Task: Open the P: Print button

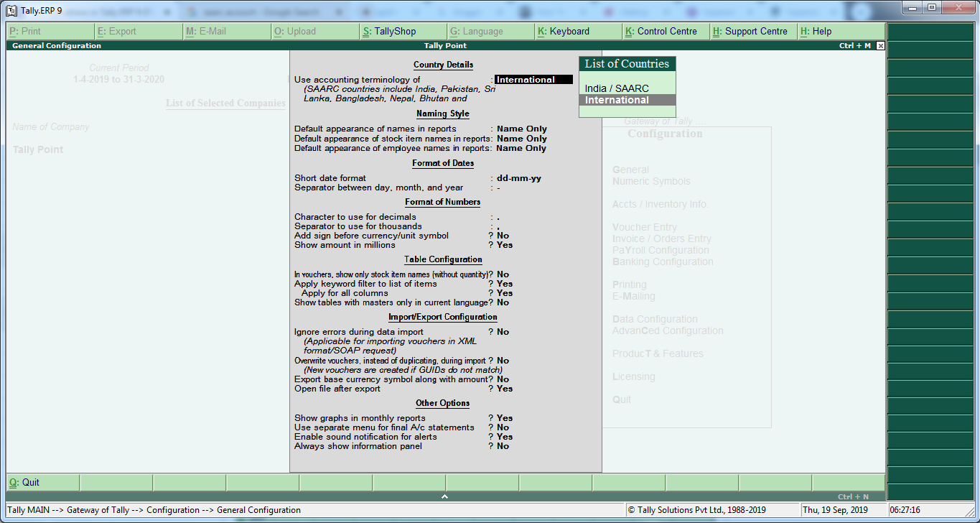Action: (x=50, y=32)
